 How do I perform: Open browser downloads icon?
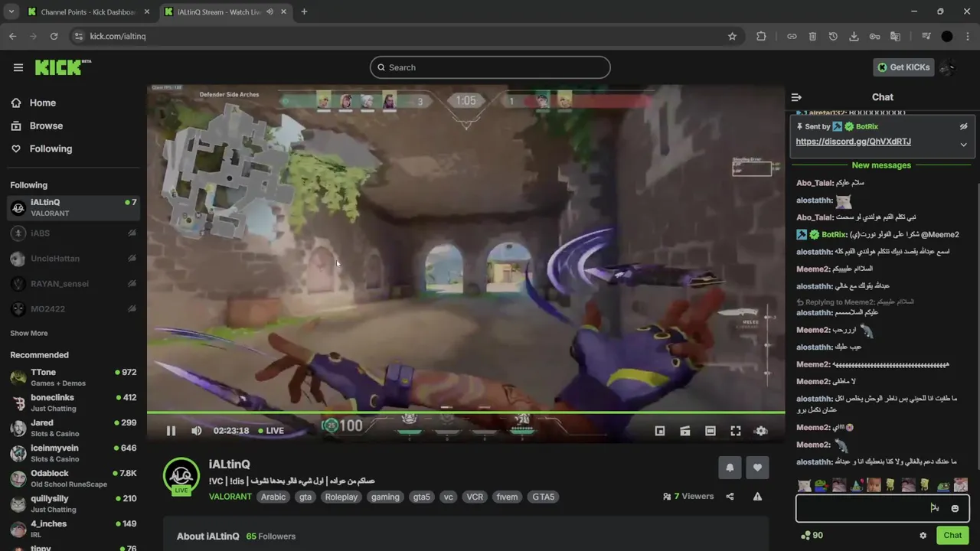pyautogui.click(x=854, y=36)
